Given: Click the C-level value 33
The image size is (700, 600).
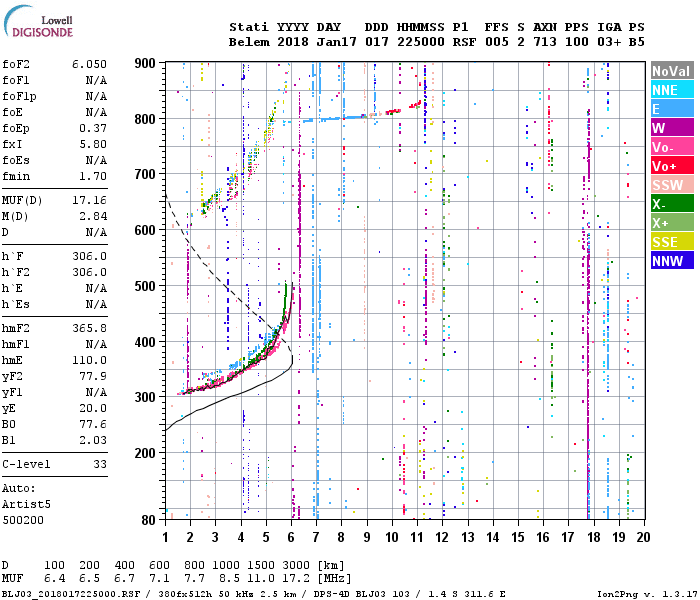Looking at the screenshot, I should pos(100,464).
